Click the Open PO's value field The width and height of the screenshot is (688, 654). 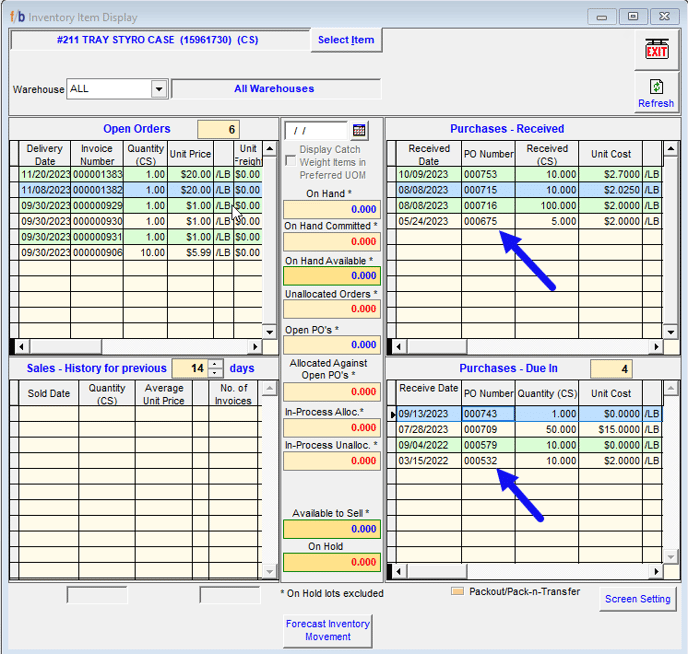coord(332,345)
